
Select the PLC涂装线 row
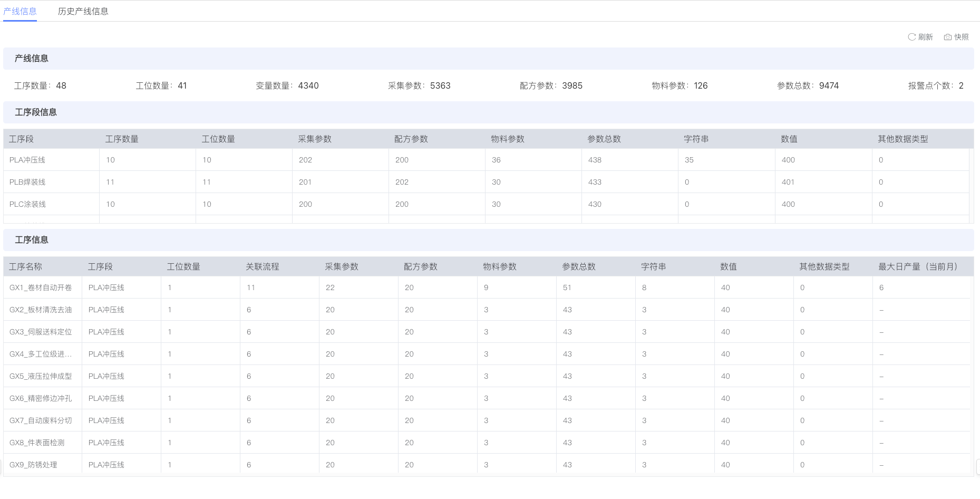coord(27,204)
